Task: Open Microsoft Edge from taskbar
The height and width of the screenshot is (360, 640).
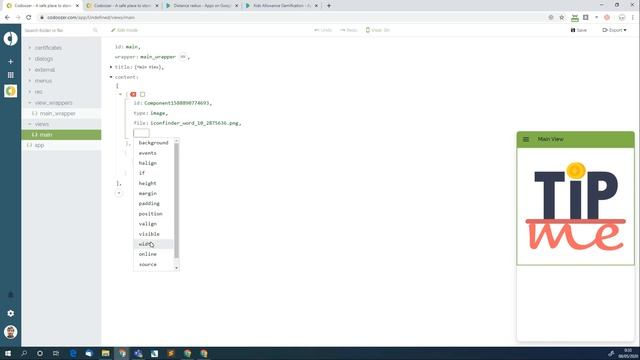Action: pyautogui.click(x=73, y=353)
